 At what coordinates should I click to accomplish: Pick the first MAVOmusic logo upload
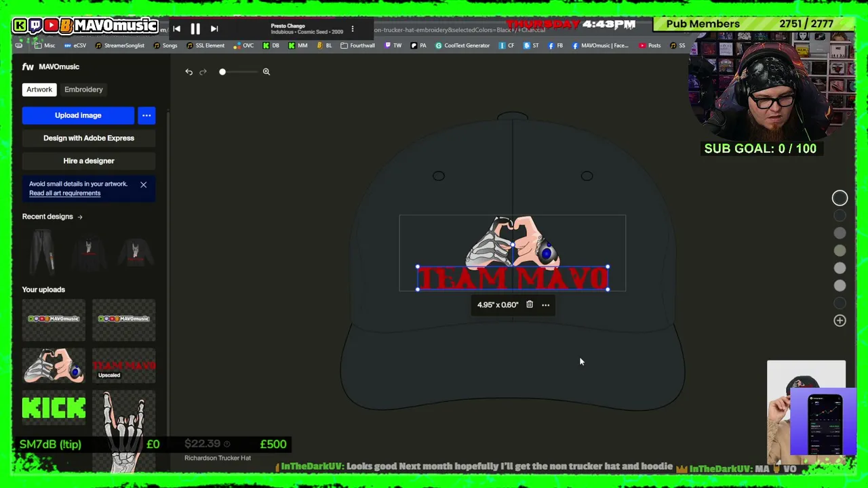pos(54,319)
